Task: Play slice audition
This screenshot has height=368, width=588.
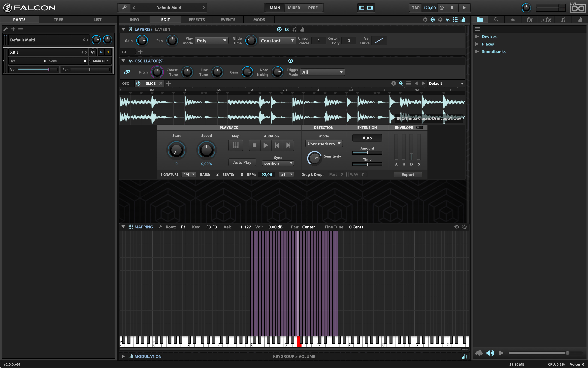Action: pos(266,145)
